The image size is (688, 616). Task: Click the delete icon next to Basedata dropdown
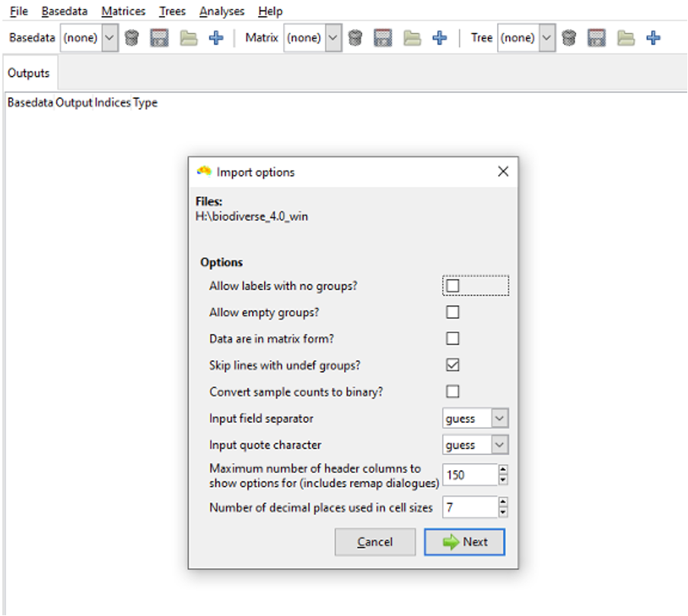132,38
